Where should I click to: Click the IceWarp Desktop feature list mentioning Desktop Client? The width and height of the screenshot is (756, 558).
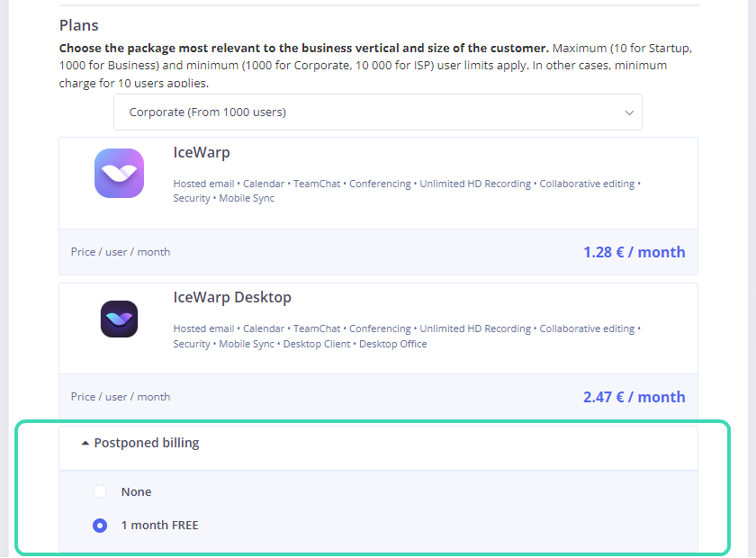[x=407, y=337]
